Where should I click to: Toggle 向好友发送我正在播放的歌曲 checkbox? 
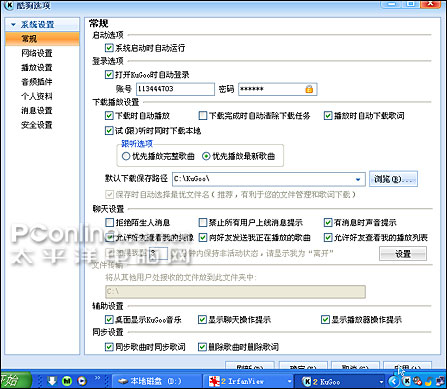tap(203, 238)
